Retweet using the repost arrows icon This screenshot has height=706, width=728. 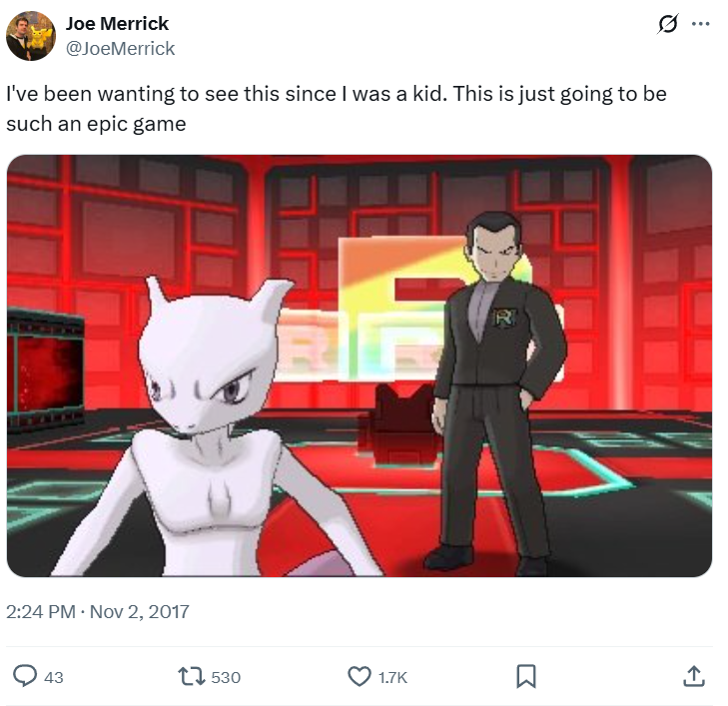(192, 676)
